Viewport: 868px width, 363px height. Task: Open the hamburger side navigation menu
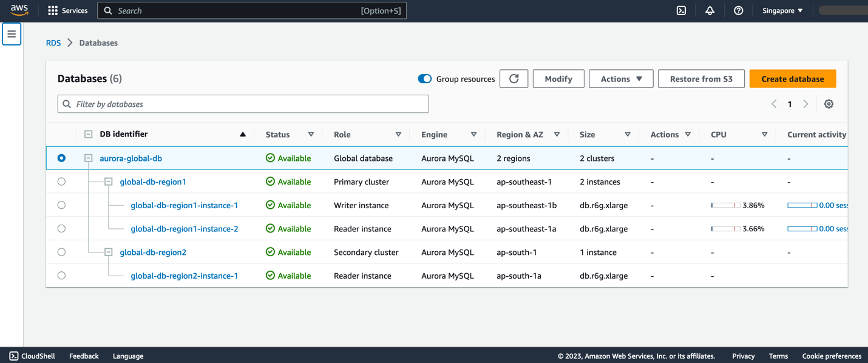(12, 34)
